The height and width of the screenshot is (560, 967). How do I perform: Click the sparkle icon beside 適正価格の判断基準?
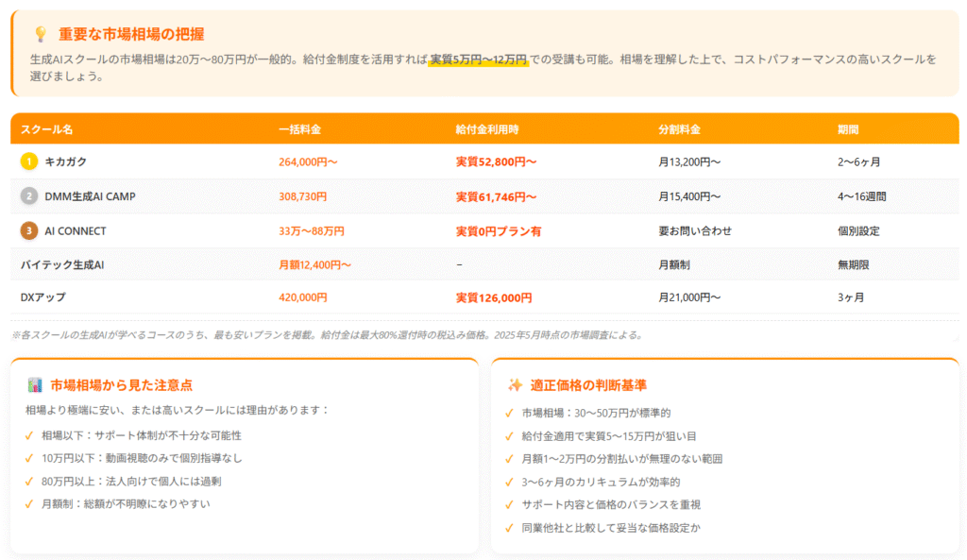[x=515, y=385]
